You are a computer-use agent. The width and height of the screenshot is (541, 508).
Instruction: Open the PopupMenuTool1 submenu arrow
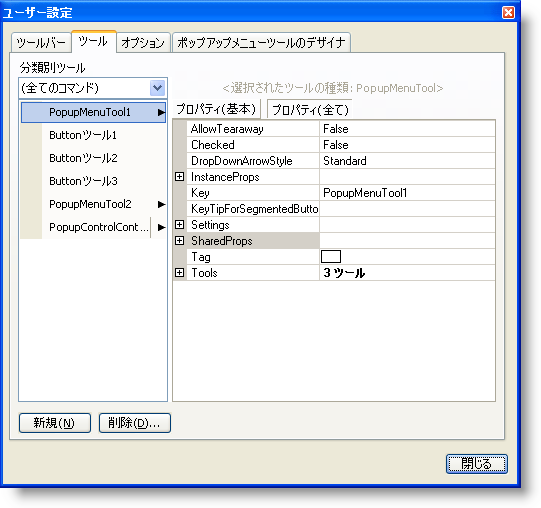coord(161,113)
